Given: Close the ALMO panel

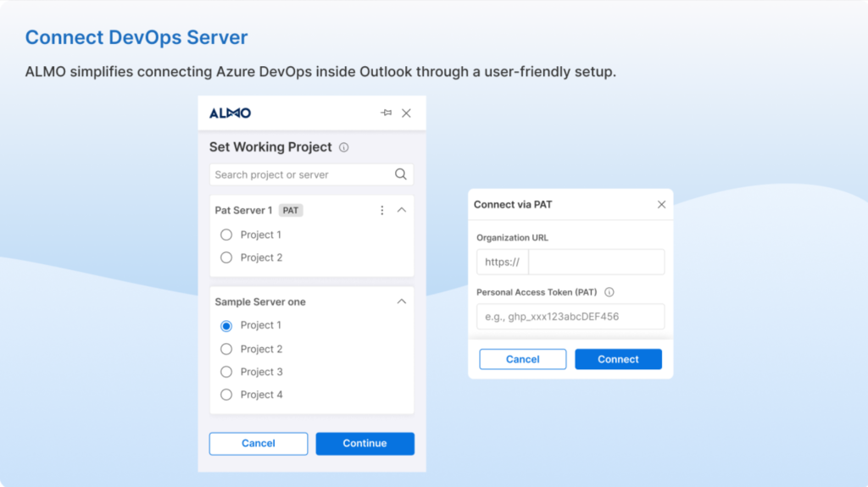Looking at the screenshot, I should (406, 113).
